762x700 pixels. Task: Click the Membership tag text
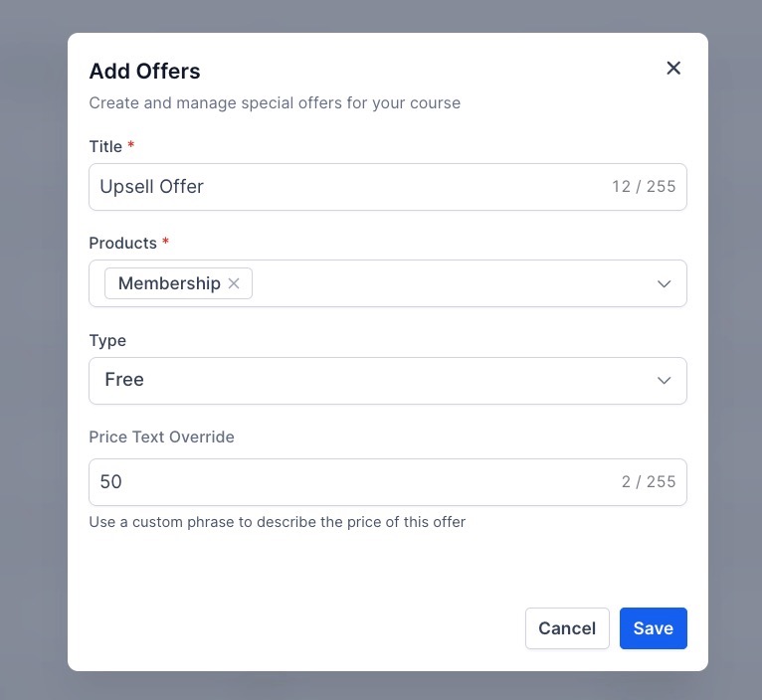[169, 283]
